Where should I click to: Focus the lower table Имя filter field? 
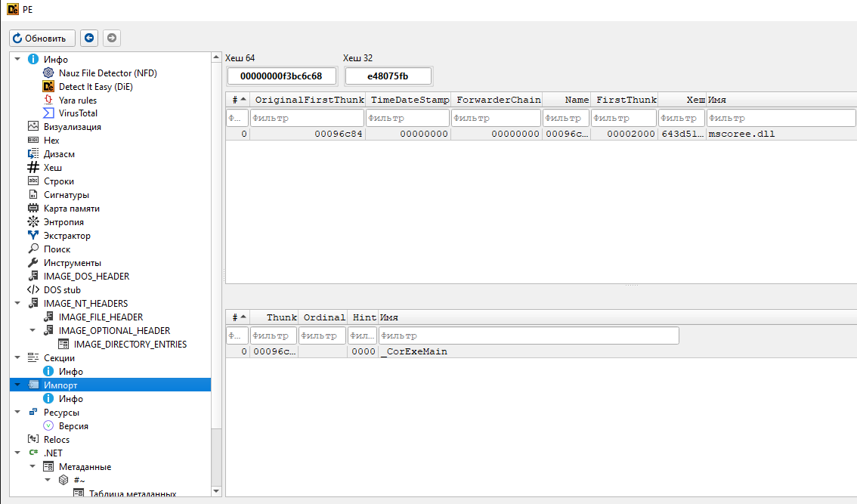click(528, 335)
